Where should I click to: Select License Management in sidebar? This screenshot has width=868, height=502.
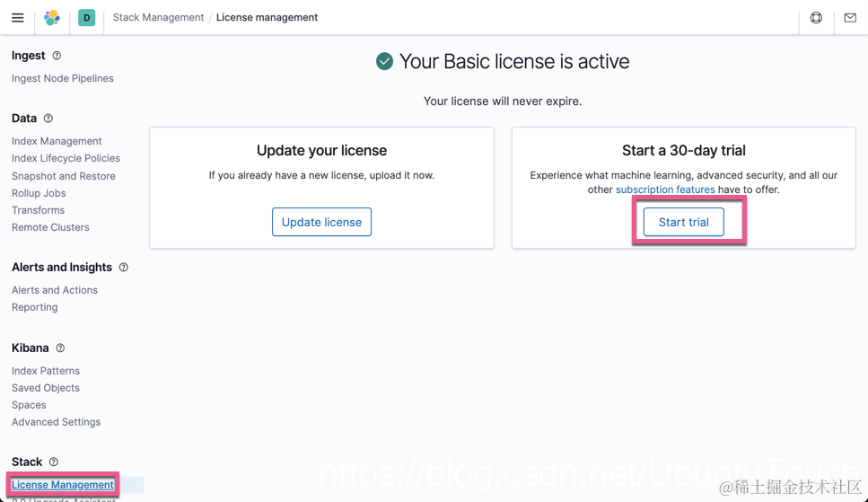[x=63, y=485]
